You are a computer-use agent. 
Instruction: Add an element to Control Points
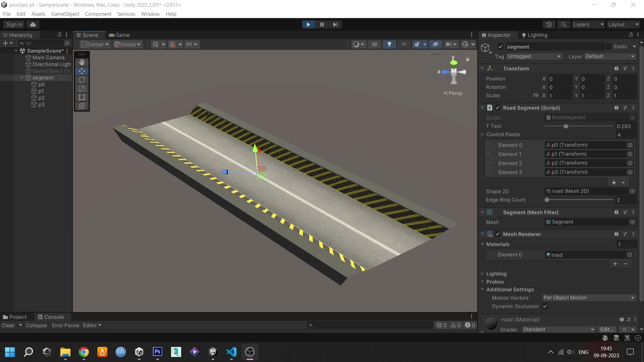tap(614, 182)
